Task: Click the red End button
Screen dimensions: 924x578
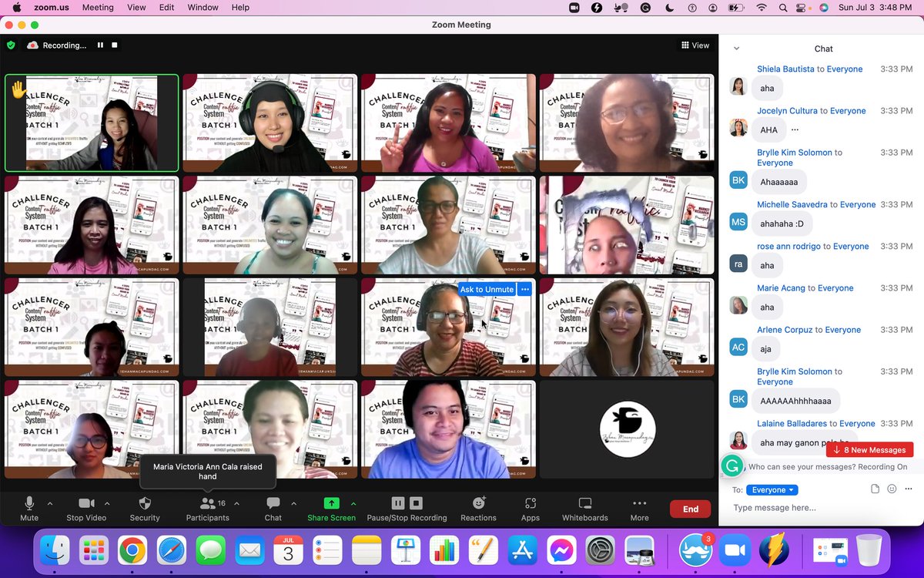Action: (691, 509)
